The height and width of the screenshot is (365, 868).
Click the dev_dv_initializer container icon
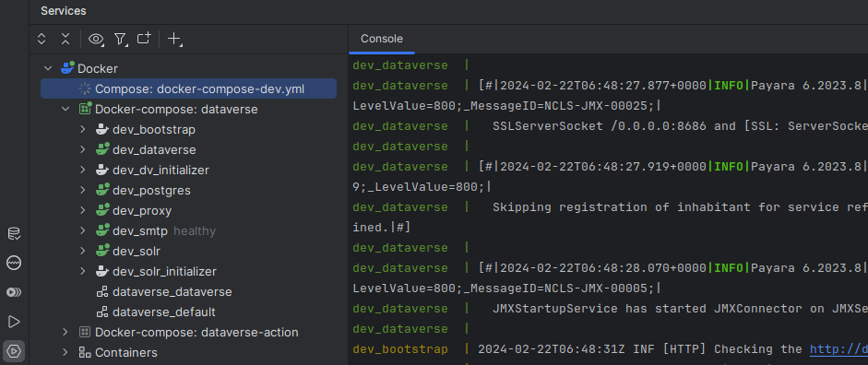[x=101, y=170]
